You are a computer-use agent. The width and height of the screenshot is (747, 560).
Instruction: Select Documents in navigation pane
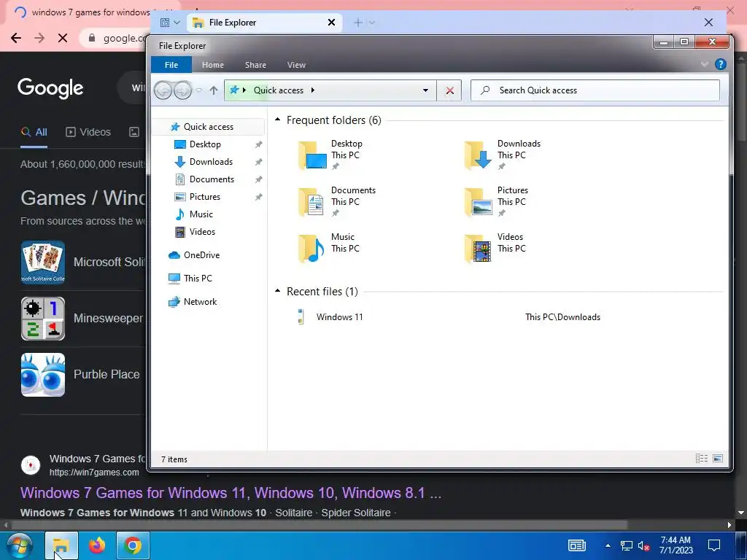[x=212, y=179]
